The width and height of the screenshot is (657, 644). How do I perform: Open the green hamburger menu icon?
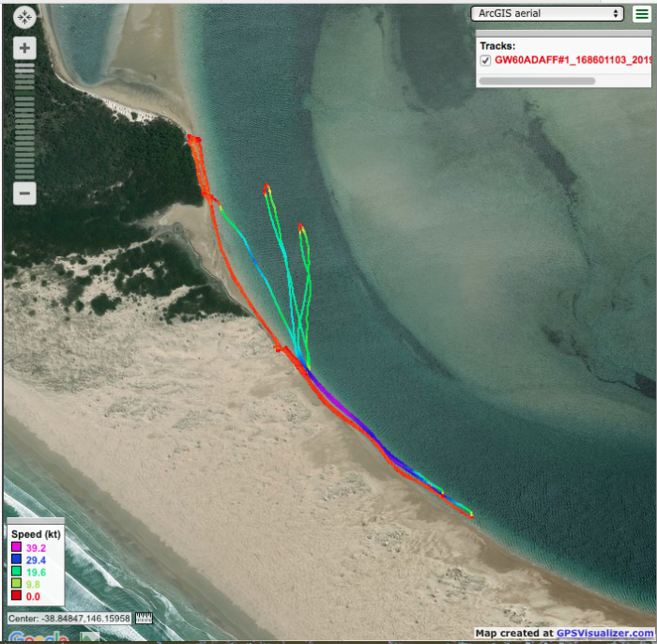(640, 13)
